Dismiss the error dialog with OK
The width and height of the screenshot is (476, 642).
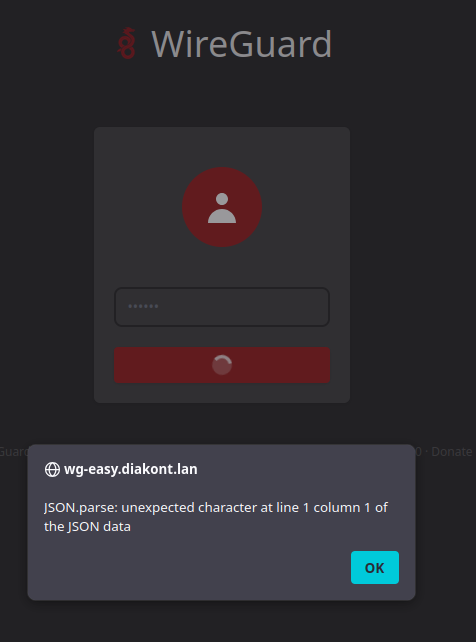click(x=374, y=567)
